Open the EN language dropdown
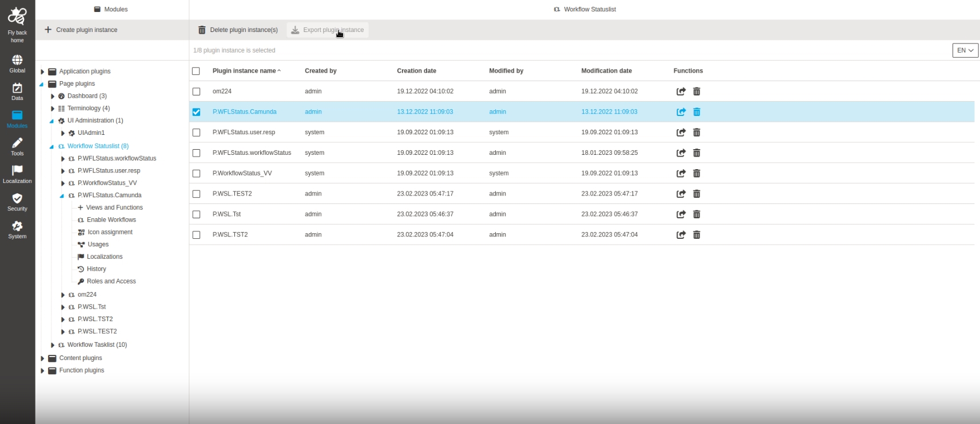 tap(965, 50)
